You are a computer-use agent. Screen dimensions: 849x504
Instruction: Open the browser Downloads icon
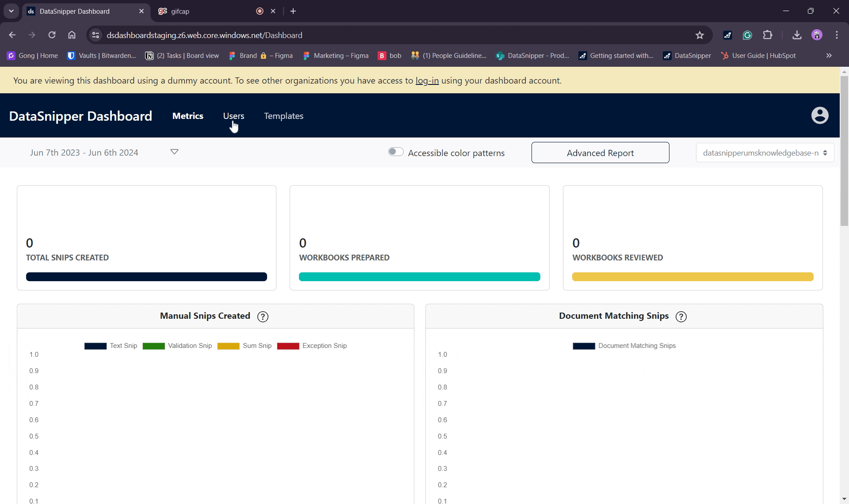click(x=797, y=35)
